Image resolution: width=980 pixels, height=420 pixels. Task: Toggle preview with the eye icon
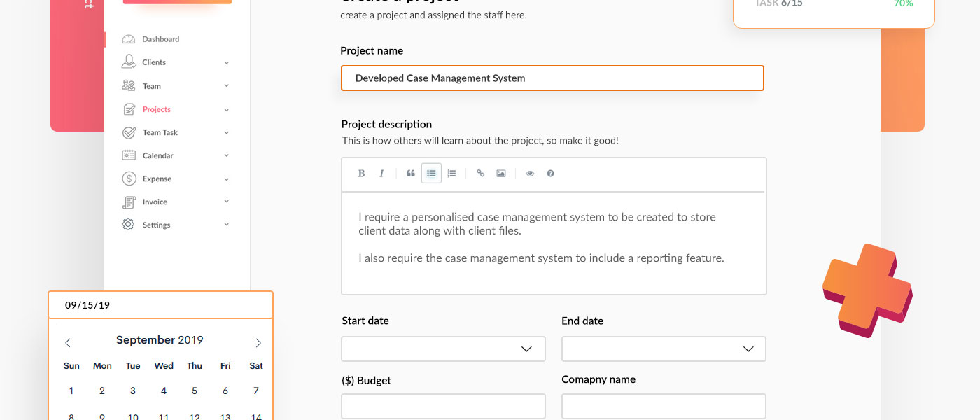coord(530,174)
